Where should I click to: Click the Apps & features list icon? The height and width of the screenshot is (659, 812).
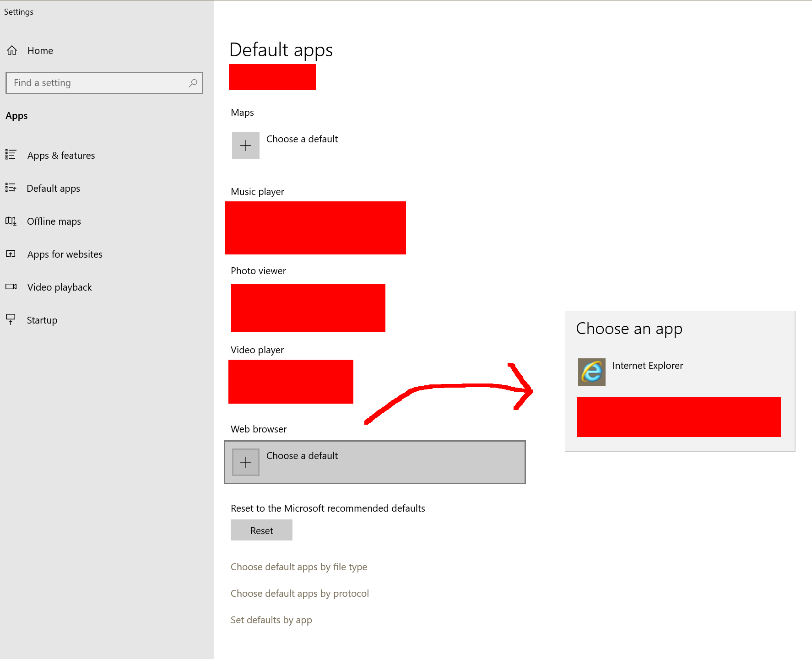click(11, 155)
